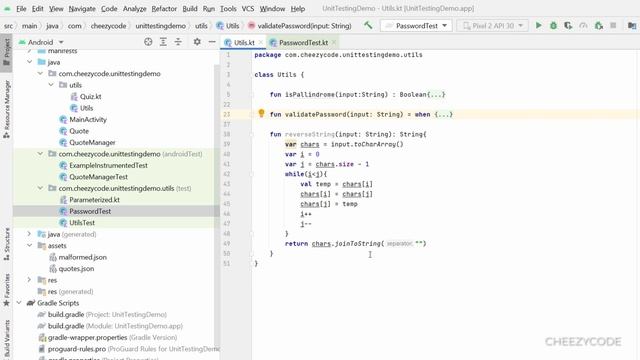Close the PasswordTest.kt editor tab

click(334, 42)
